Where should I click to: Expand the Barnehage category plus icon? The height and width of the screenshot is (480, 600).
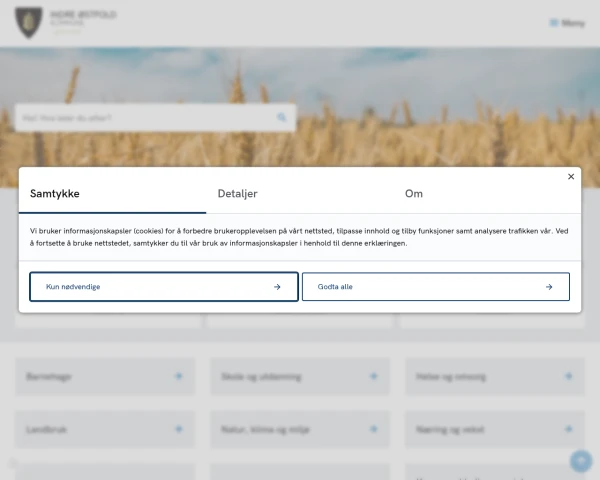coord(179,377)
